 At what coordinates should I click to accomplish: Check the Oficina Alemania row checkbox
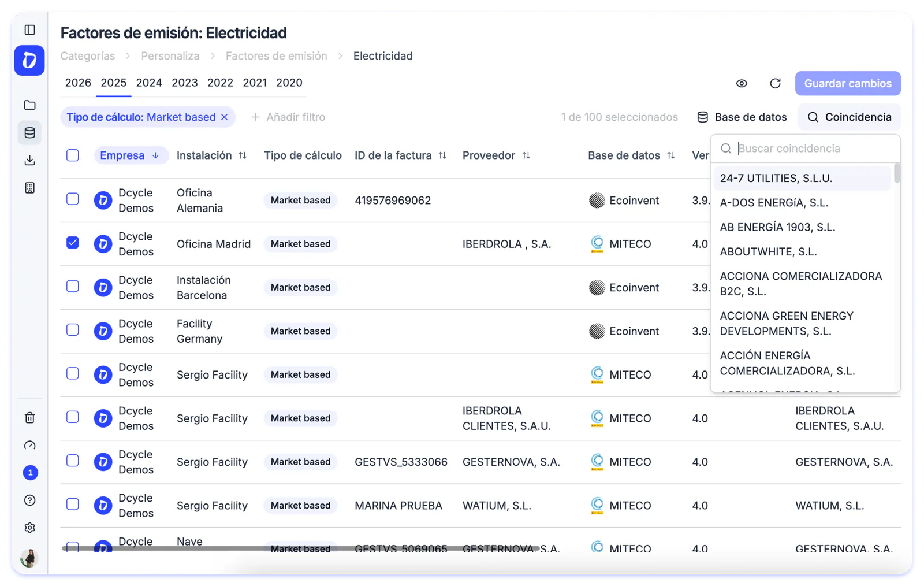click(73, 199)
